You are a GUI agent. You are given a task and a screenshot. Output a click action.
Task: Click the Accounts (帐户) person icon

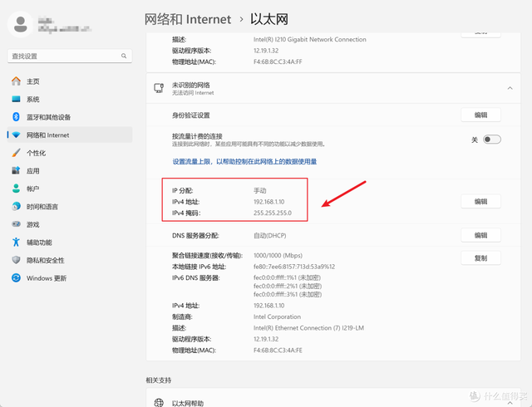[16, 189]
